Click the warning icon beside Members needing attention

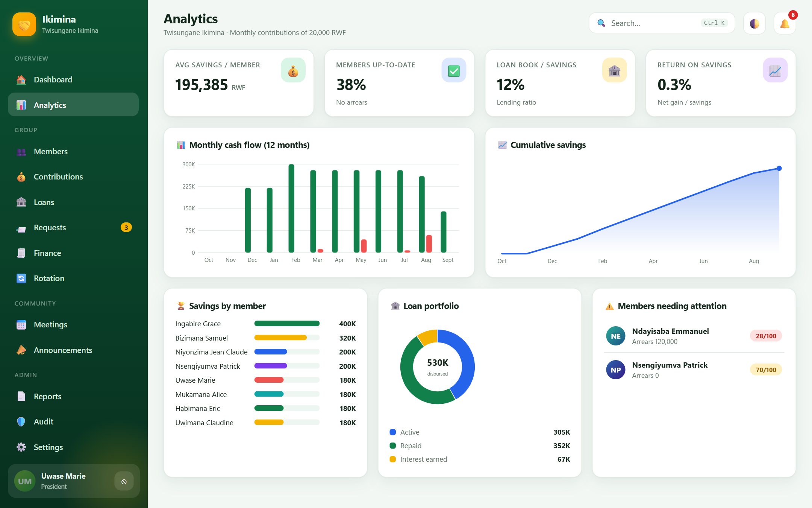[x=609, y=306]
